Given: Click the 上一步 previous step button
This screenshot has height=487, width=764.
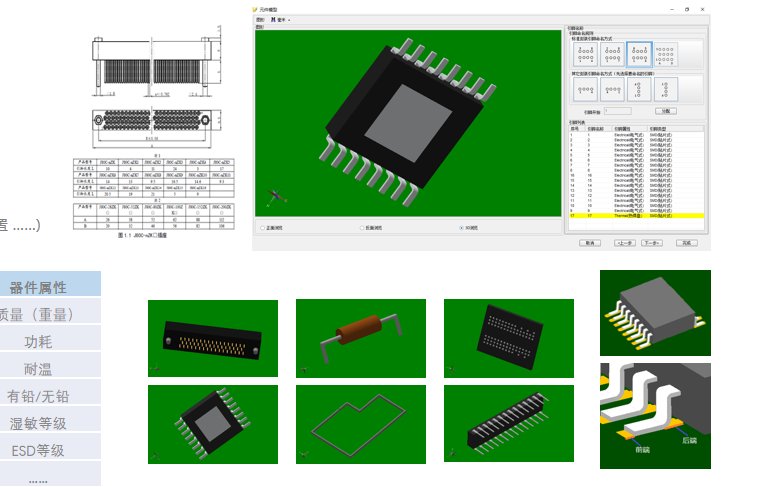Looking at the screenshot, I should [x=624, y=242].
